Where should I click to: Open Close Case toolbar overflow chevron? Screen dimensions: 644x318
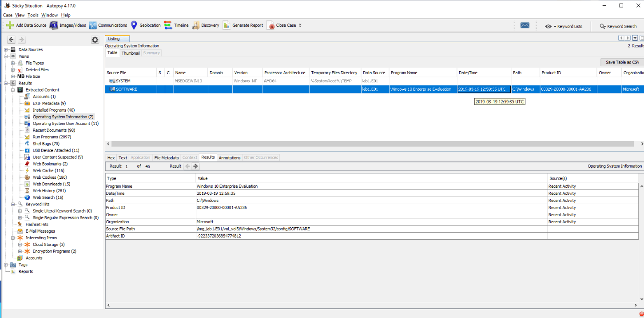click(x=300, y=25)
